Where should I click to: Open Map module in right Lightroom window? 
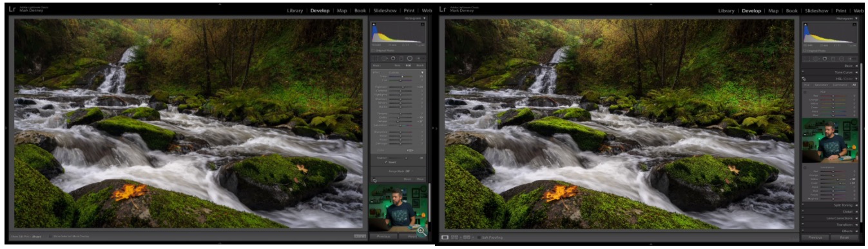(x=773, y=11)
